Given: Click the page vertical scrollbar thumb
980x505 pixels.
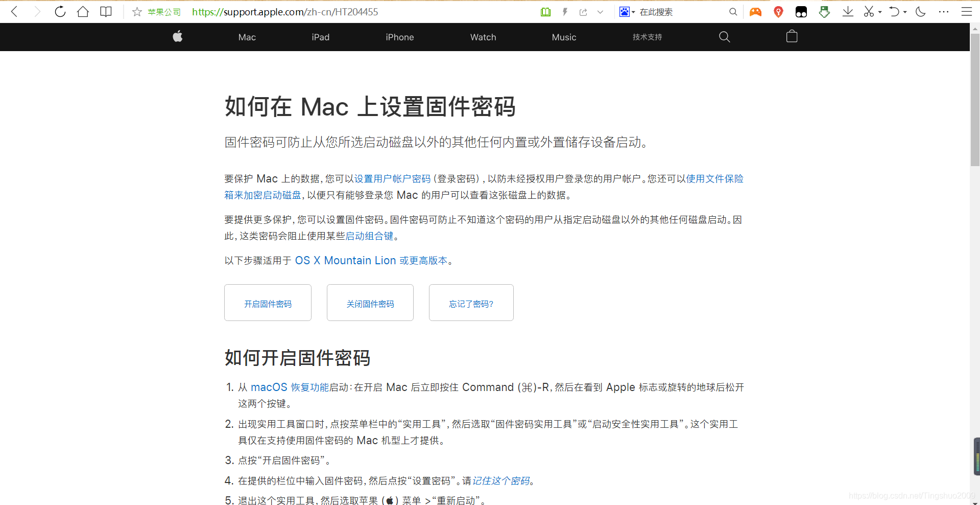Looking at the screenshot, I should (x=975, y=100).
